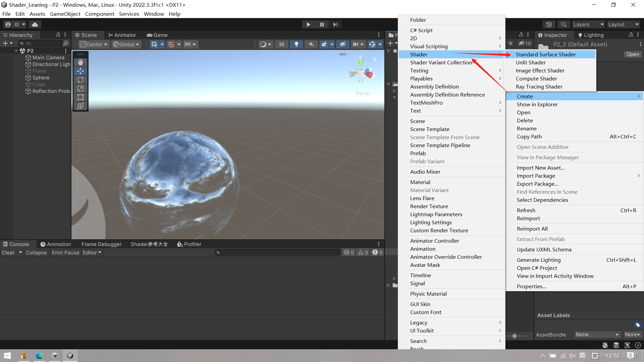Toggle scene lighting bulb
The width and height of the screenshot is (644, 362).
[296, 44]
